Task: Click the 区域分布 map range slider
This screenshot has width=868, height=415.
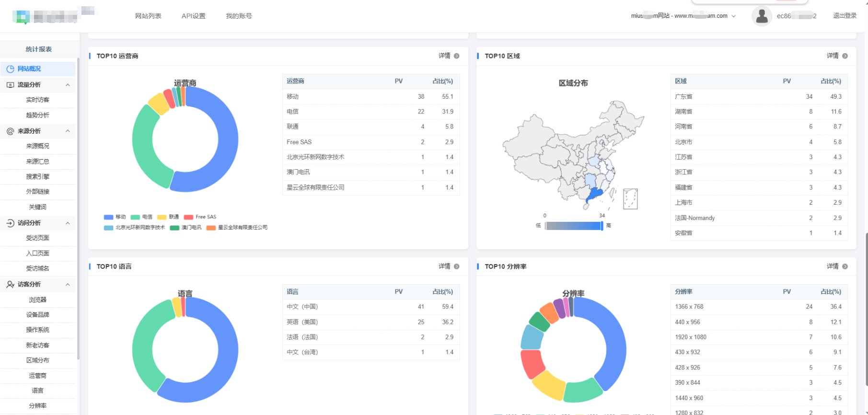Action: pyautogui.click(x=574, y=226)
